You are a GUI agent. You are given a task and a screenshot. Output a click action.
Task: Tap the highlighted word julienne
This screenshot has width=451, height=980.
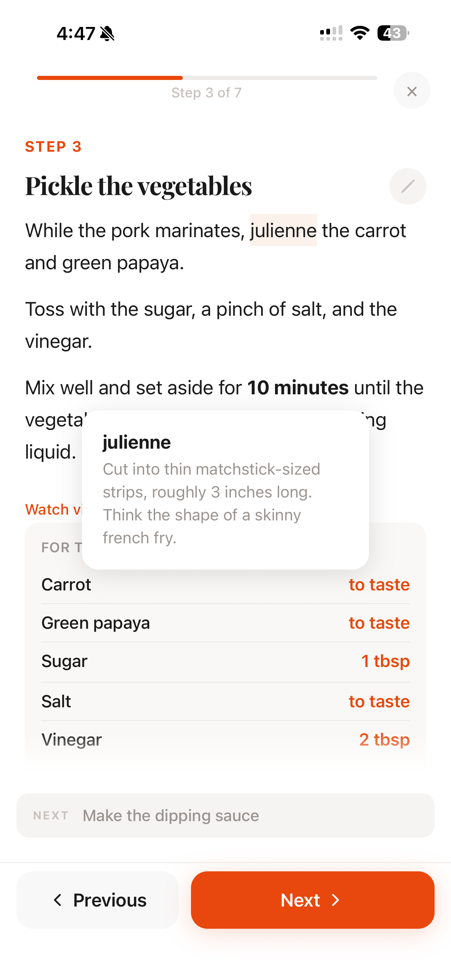tap(283, 231)
